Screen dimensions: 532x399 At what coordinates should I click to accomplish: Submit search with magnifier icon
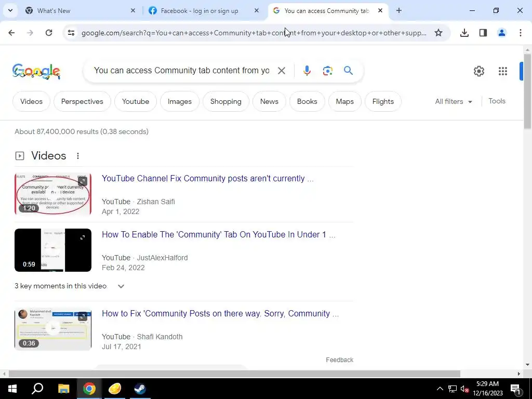[348, 71]
